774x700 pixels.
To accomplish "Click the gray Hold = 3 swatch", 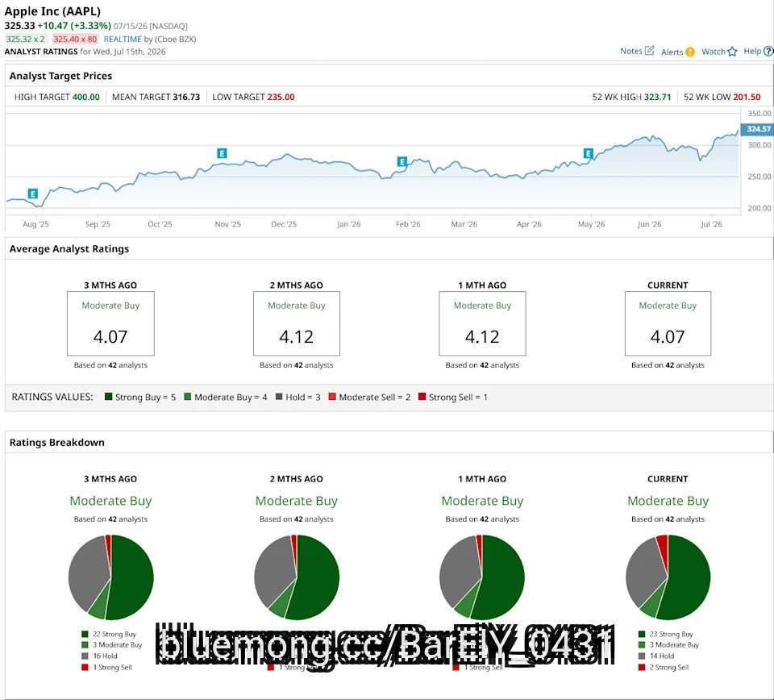I will 279,397.
